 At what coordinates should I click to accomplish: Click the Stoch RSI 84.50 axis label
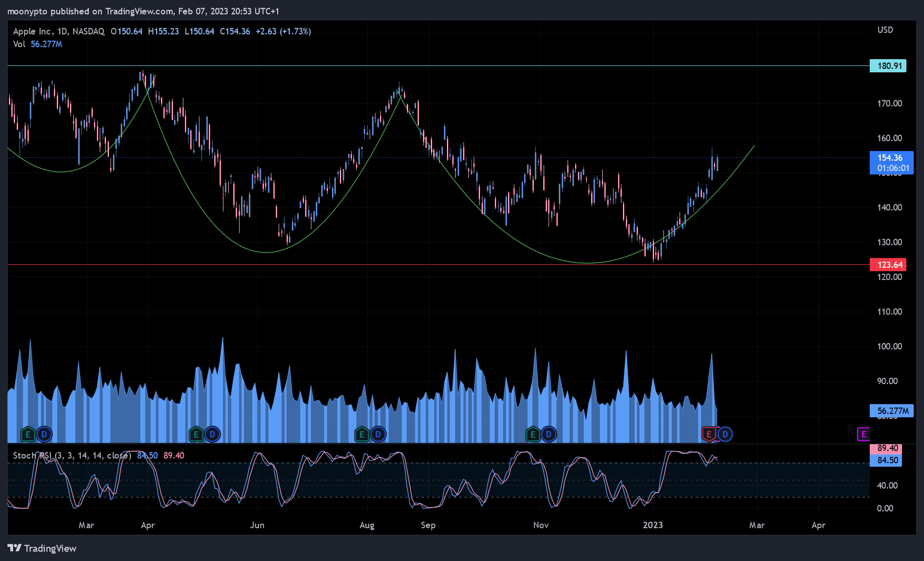(886, 460)
